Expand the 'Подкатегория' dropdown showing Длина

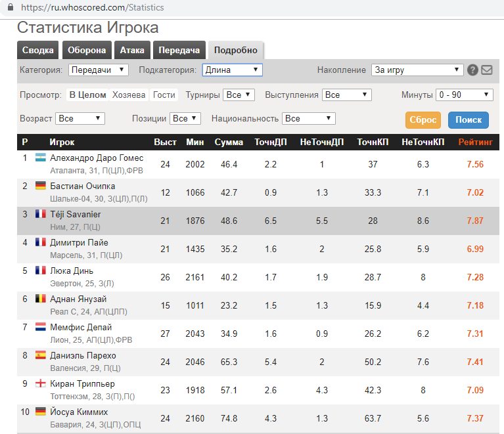232,70
